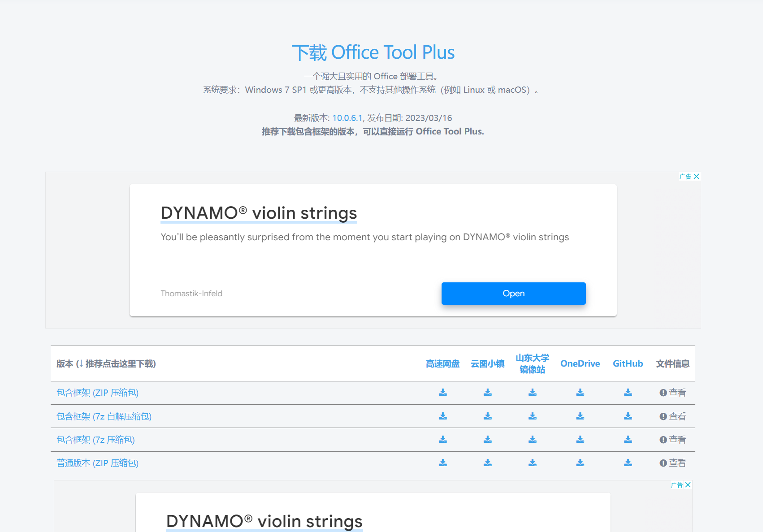763x532 pixels.
Task: Download 普通版本 ZIP from GitHub
Action: pos(628,463)
